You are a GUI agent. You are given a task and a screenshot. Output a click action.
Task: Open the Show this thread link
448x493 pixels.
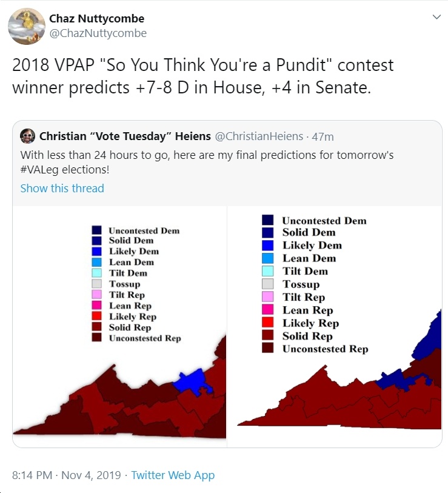pos(62,188)
